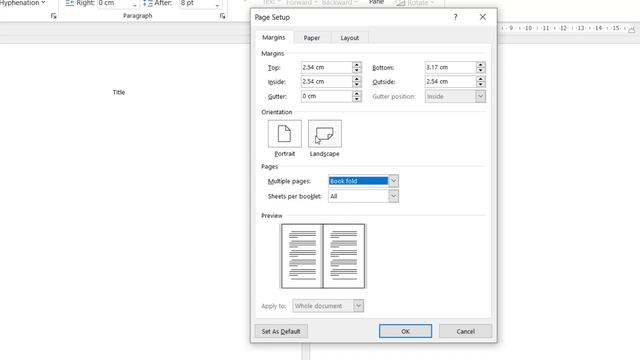Image resolution: width=640 pixels, height=360 pixels.
Task: Click the Top margin input field
Action: point(326,67)
